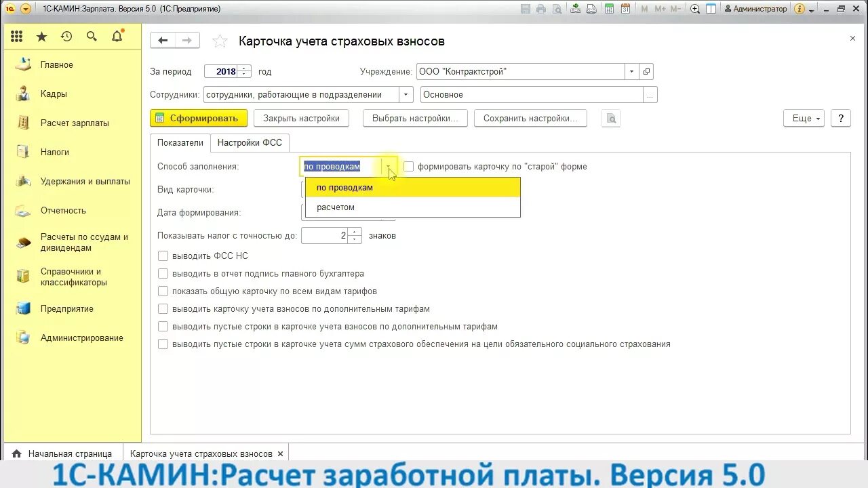Image resolution: width=868 pixels, height=488 pixels.
Task: Choose 'по проводкам' from the list
Action: click(412, 188)
